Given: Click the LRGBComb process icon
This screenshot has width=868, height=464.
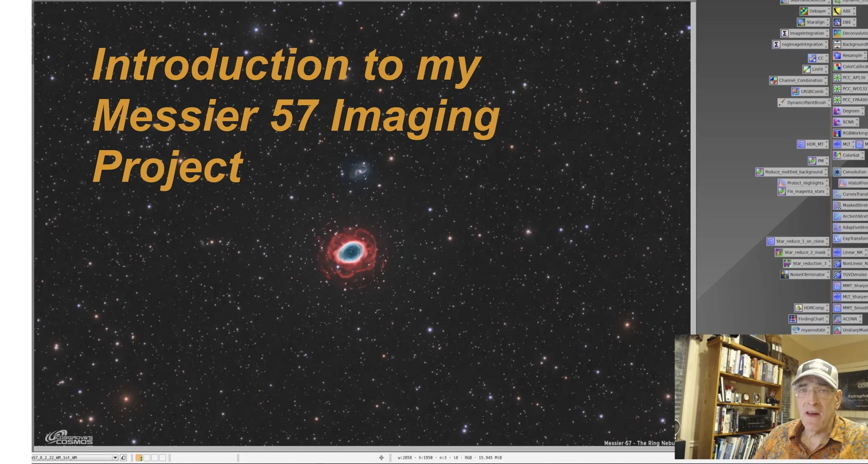Looking at the screenshot, I should (x=795, y=91).
